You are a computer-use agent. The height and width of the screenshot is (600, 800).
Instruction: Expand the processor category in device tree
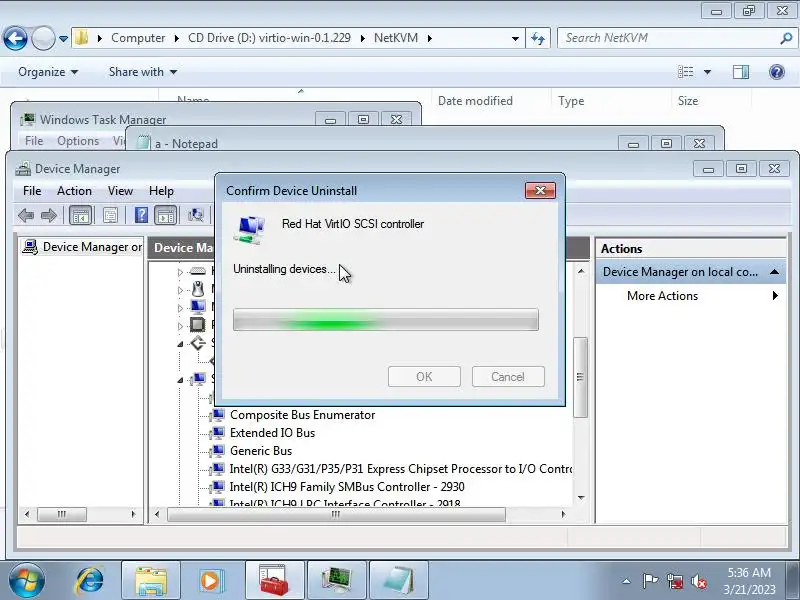[180, 326]
